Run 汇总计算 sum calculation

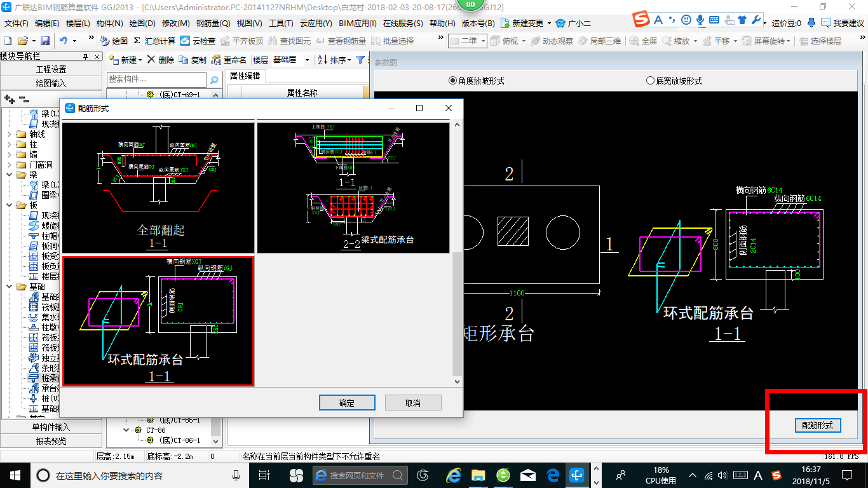tap(154, 41)
